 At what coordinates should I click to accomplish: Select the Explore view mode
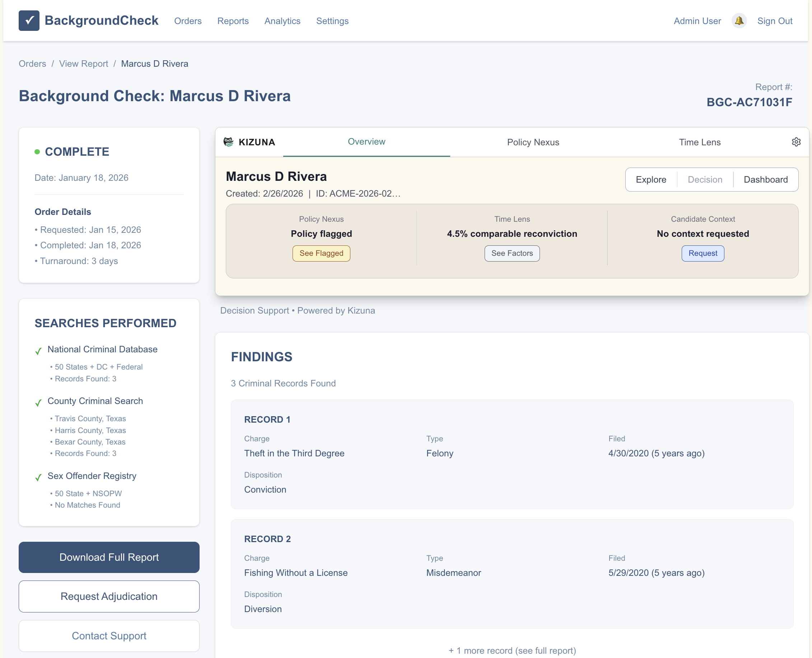click(x=651, y=179)
